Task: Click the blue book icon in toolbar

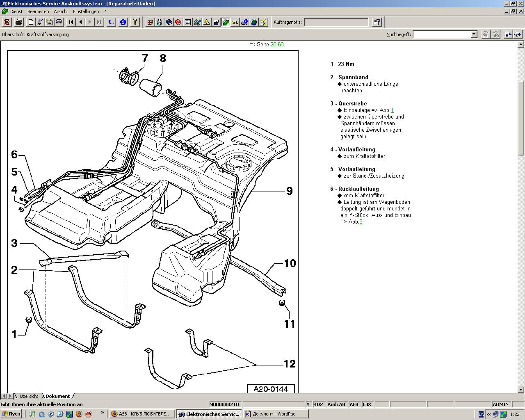Action: [x=169, y=22]
